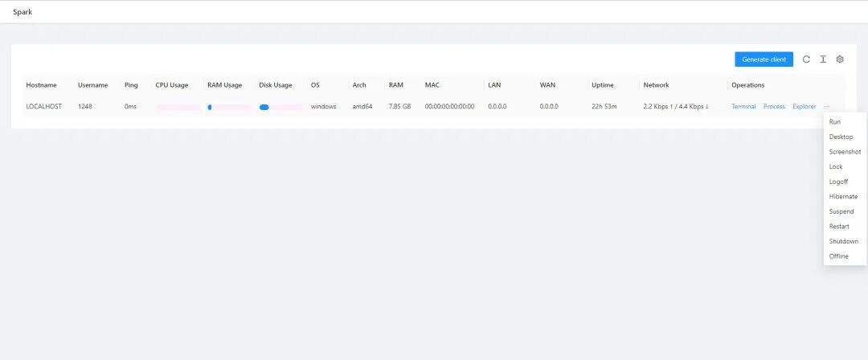This screenshot has height=360, width=868.
Task: Click the 0ms ping value
Action: (x=130, y=106)
